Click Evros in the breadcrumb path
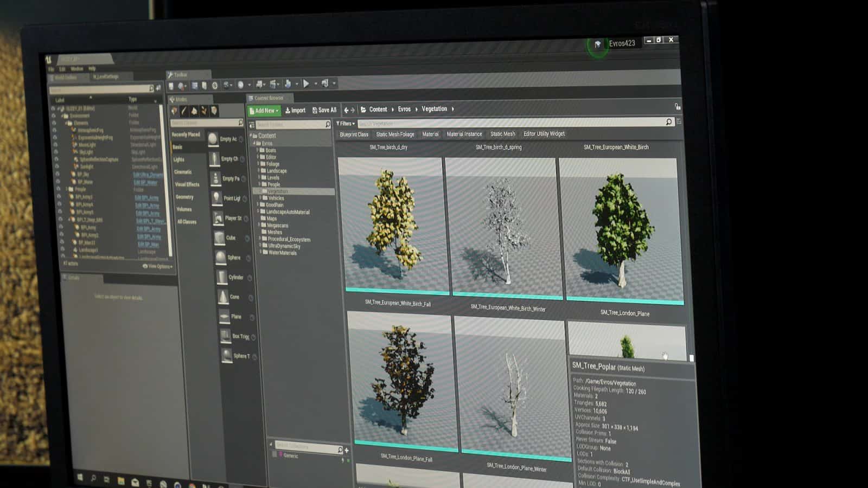The width and height of the screenshot is (868, 488). pyautogui.click(x=404, y=109)
